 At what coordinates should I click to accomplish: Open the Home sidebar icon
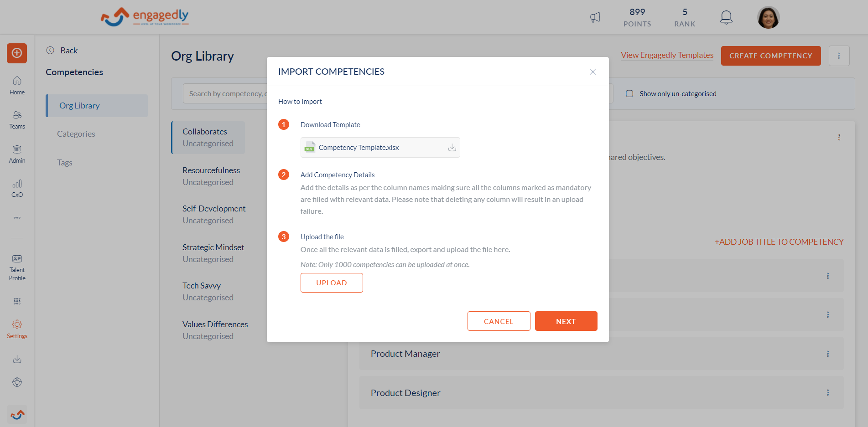pos(17,85)
